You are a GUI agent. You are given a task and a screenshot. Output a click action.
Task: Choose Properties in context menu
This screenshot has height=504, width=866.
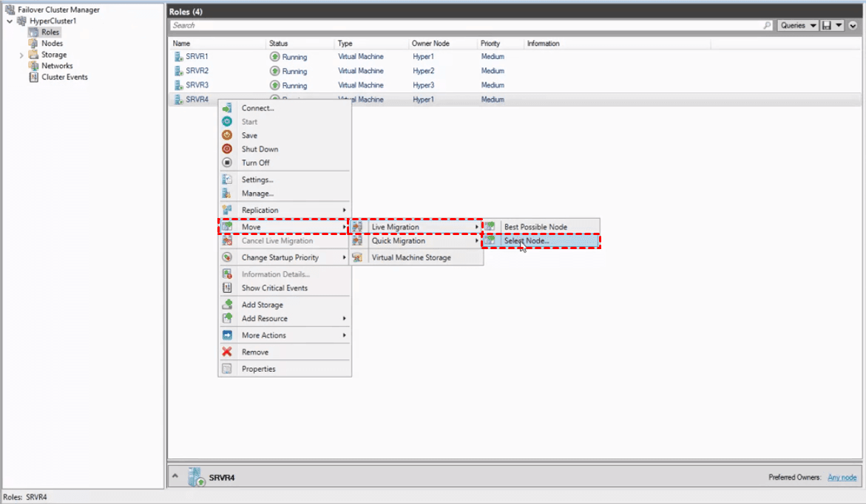tap(285, 369)
